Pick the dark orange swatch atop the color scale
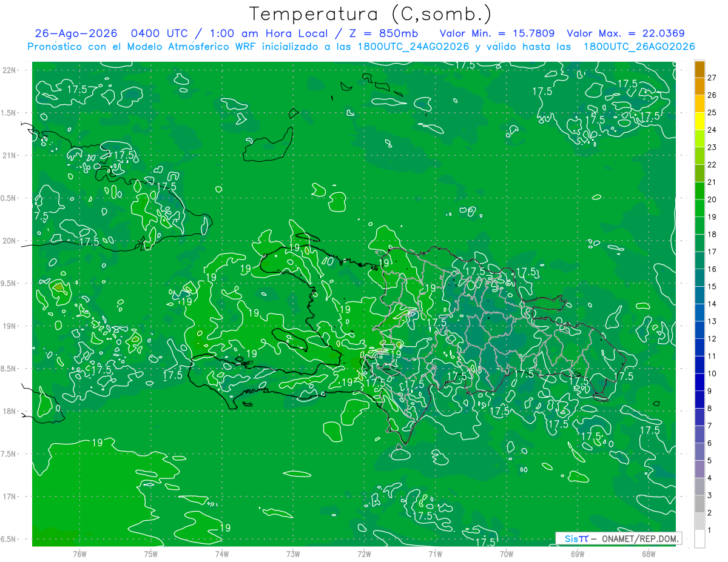 [x=699, y=69]
